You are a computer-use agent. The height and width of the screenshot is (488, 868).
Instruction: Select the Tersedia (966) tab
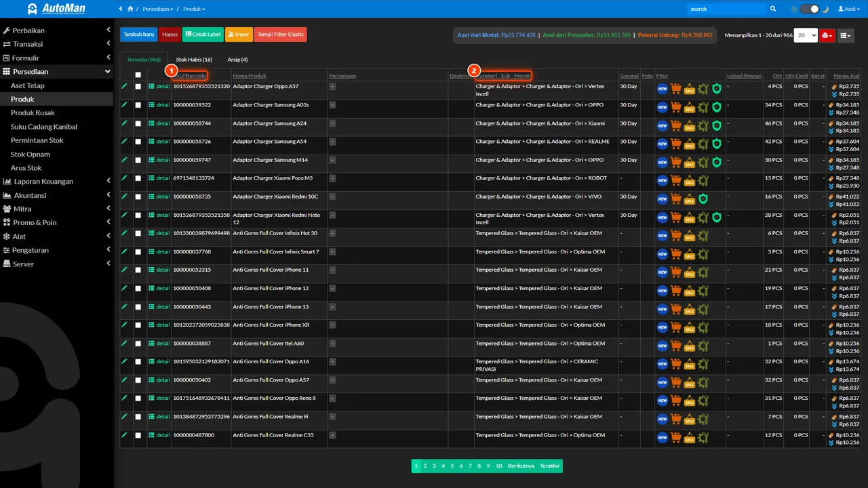pyautogui.click(x=144, y=60)
